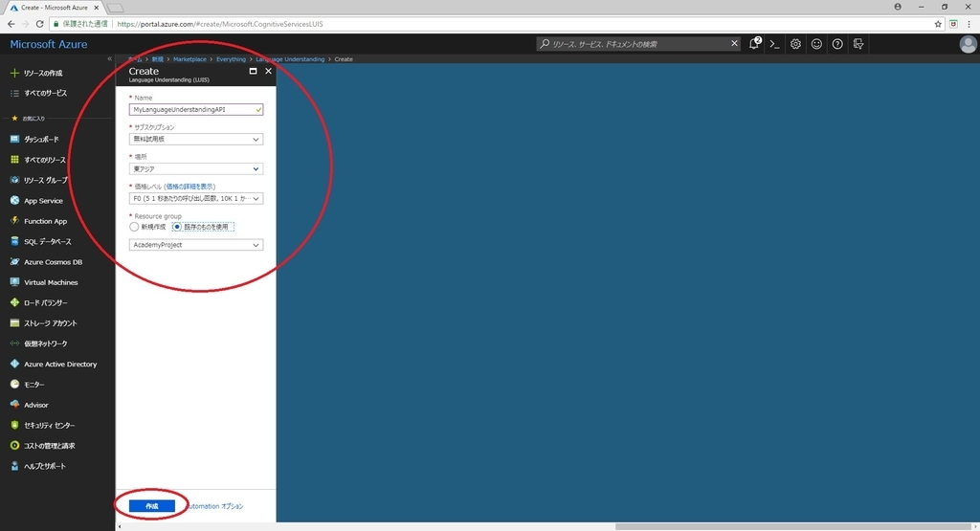The height and width of the screenshot is (531, 980).
Task: Open ストレージ アカウント sidebar icon
Action: (14, 323)
